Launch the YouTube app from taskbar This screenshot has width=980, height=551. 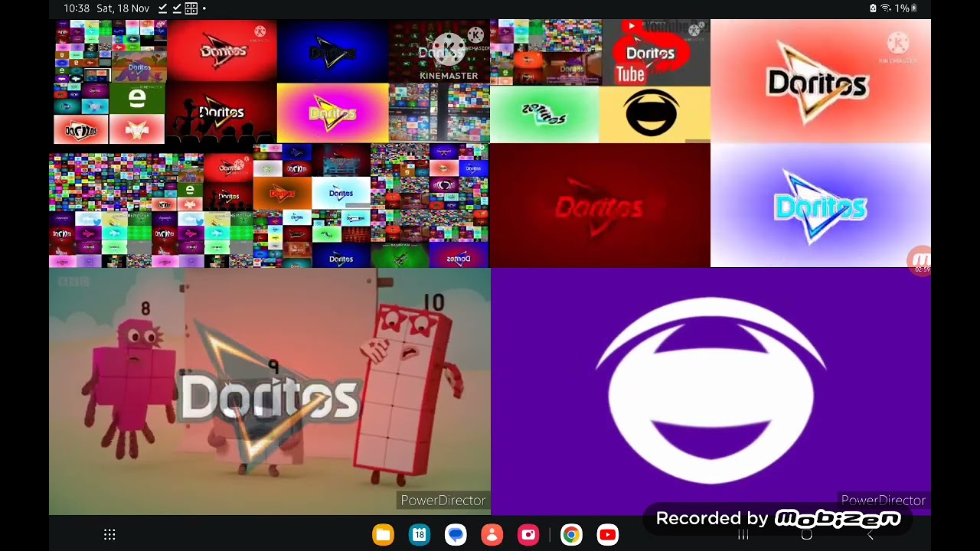608,535
